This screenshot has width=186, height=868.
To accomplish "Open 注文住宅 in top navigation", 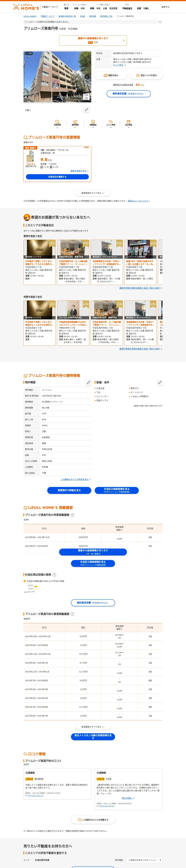I will point(113,8).
